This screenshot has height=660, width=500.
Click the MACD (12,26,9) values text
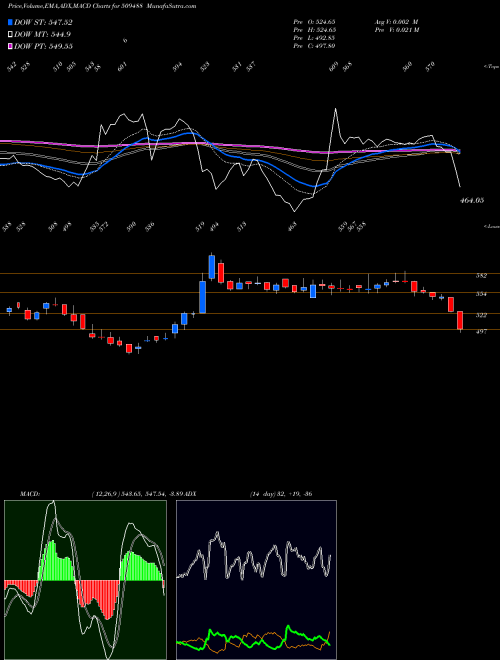point(137,494)
